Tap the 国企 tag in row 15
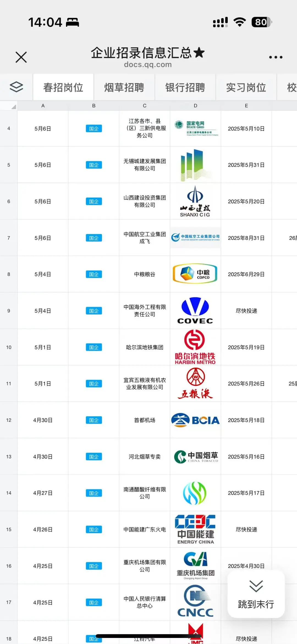The height and width of the screenshot is (644, 297). (x=94, y=530)
